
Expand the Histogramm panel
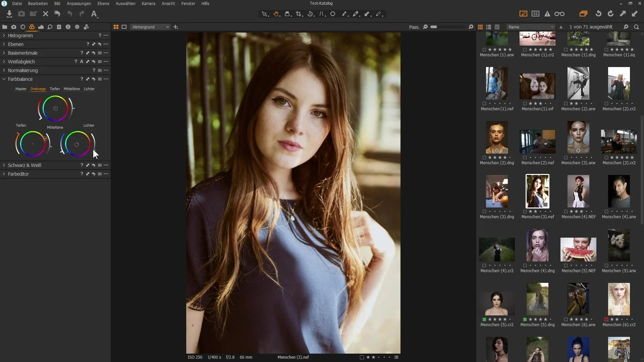pos(4,35)
